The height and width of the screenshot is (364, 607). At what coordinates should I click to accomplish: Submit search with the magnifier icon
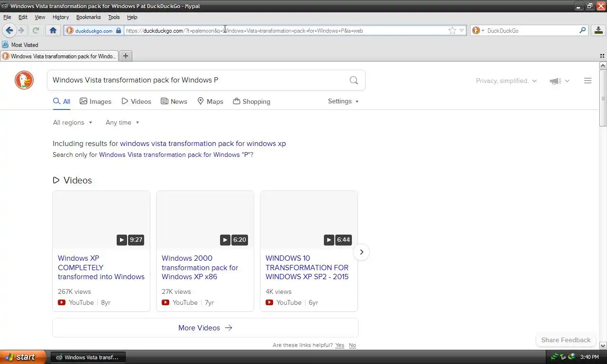tap(354, 80)
